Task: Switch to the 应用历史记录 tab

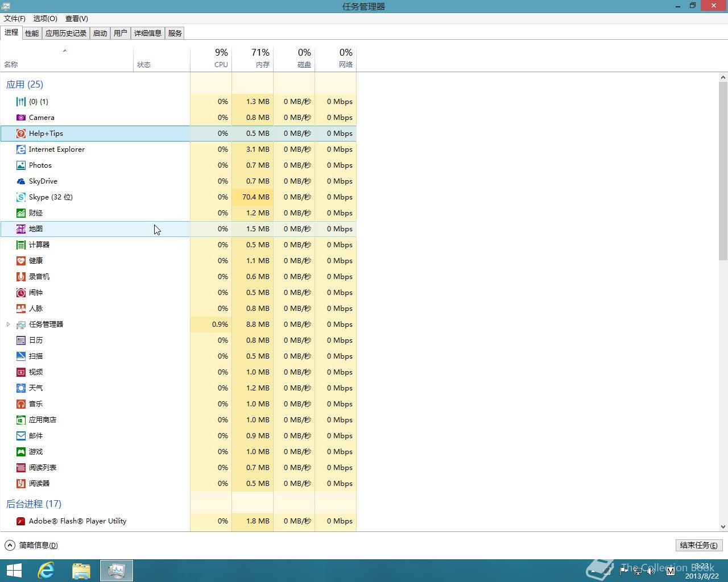Action: pos(66,34)
